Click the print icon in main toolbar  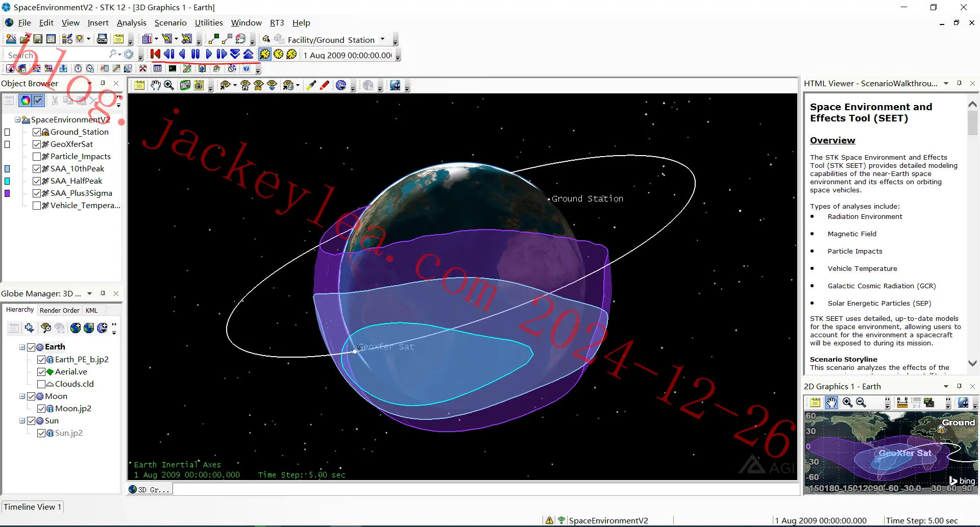point(102,39)
